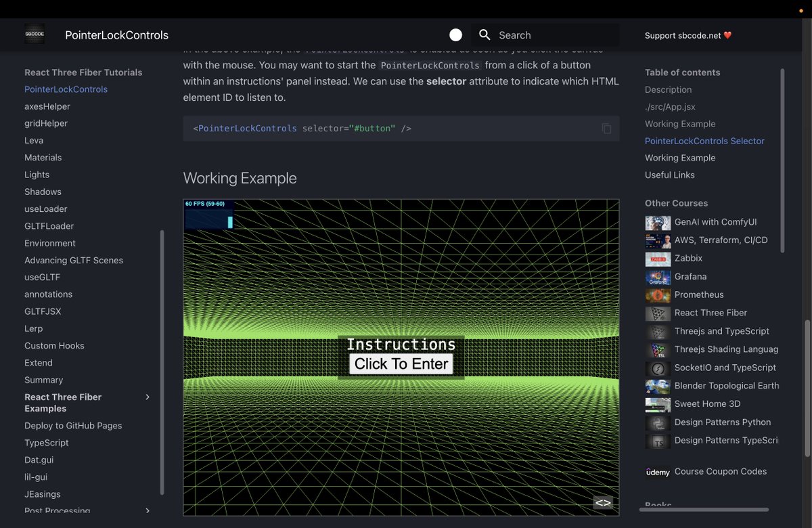
Task: Click the Design Patterns Python course icon
Action: 658,422
